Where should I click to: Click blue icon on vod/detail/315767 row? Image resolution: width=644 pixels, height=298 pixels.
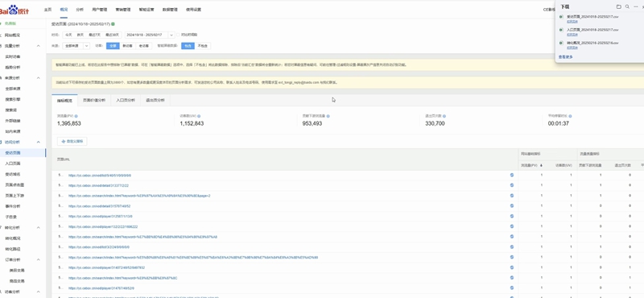click(x=512, y=206)
